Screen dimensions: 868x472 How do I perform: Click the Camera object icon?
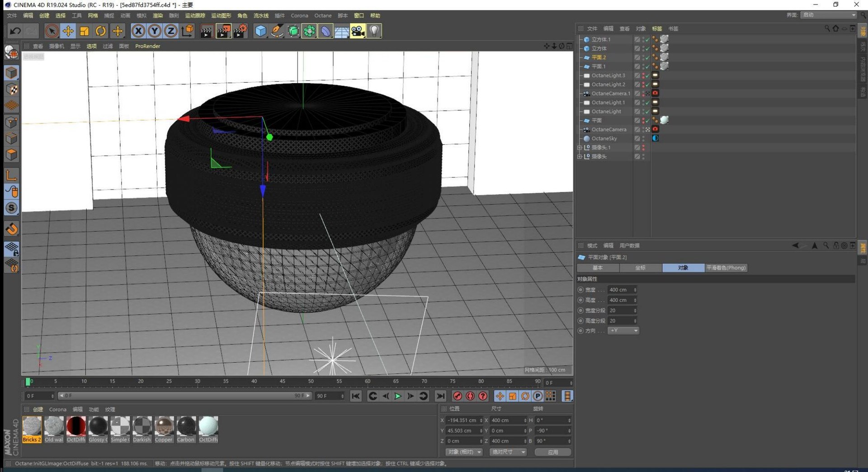pyautogui.click(x=358, y=31)
